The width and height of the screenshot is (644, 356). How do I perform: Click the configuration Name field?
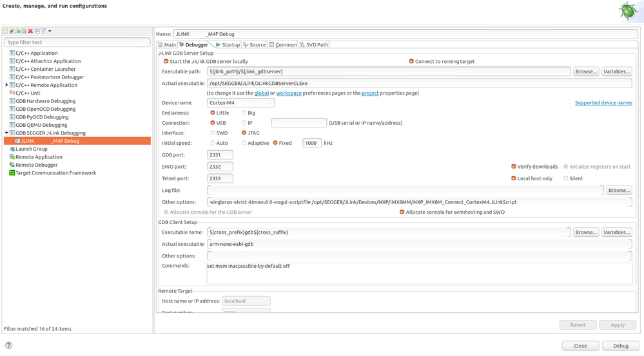pos(405,34)
